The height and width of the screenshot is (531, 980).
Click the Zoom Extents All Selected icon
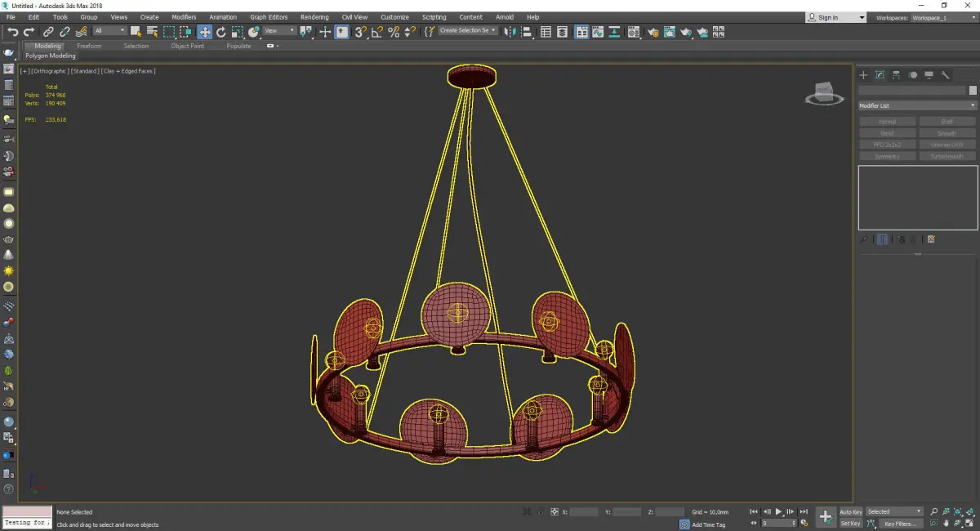pos(969,511)
